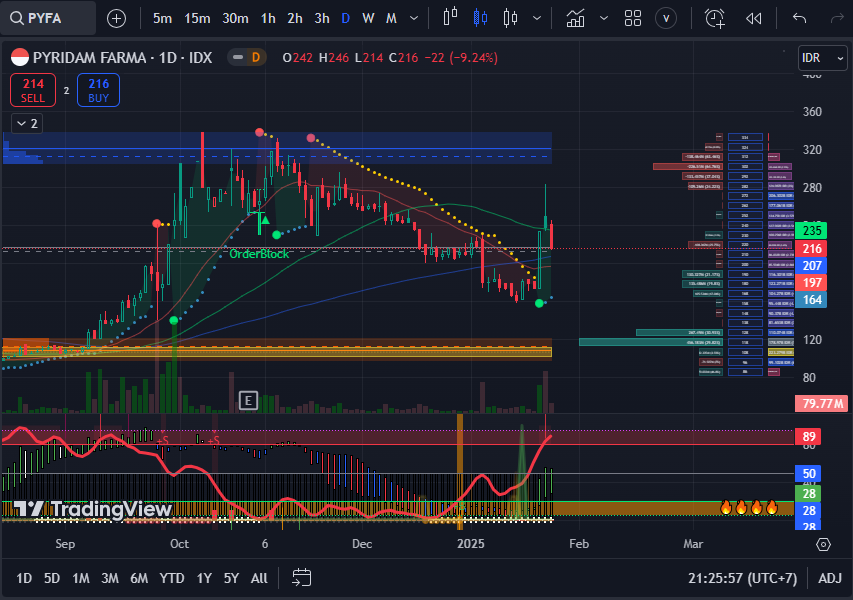Click the H246 high value
This screenshot has height=600, width=853.
[x=333, y=58]
